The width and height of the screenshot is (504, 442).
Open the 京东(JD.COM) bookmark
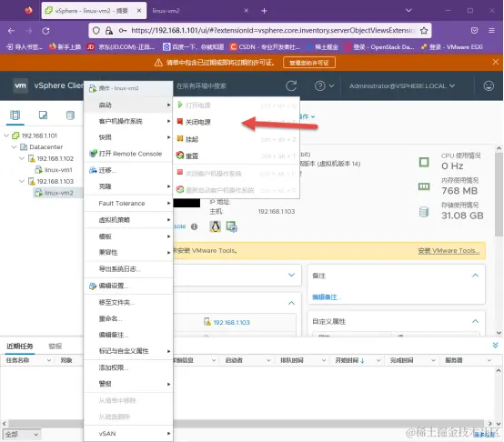(x=121, y=47)
